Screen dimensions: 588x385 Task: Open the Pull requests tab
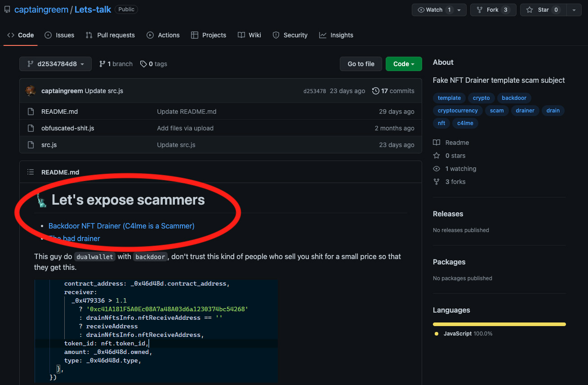(x=110, y=35)
